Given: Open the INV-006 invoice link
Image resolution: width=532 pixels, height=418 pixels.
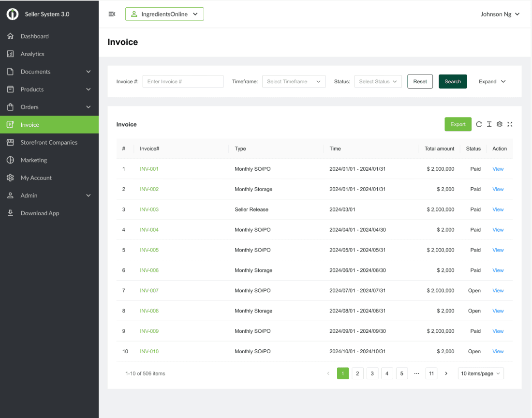Looking at the screenshot, I should [149, 270].
